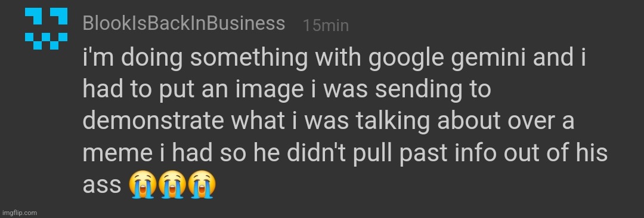Click the middle crying emoji
Viewport: 644px width, 218px height.
pyautogui.click(x=172, y=185)
